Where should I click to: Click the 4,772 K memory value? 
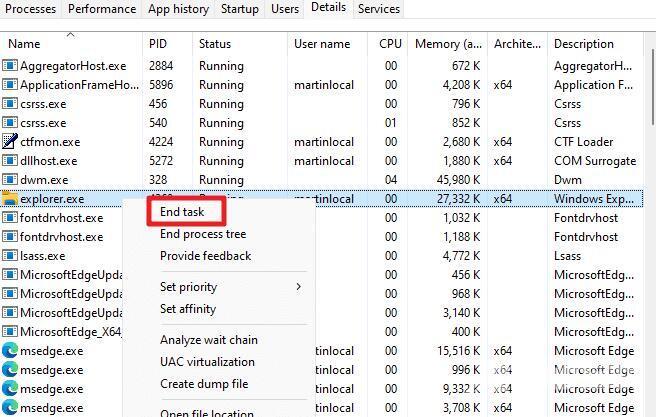(461, 256)
